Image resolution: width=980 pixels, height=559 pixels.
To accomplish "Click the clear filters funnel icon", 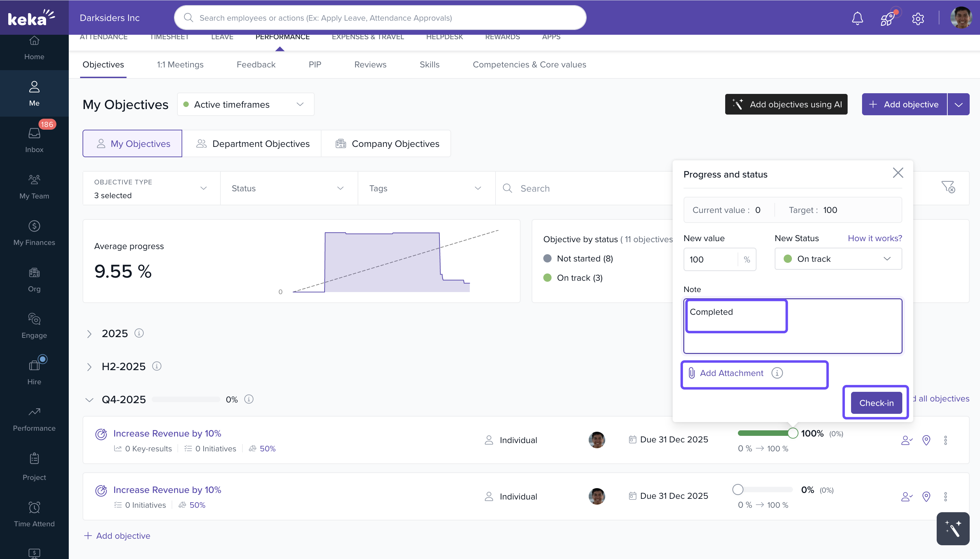I will point(948,187).
